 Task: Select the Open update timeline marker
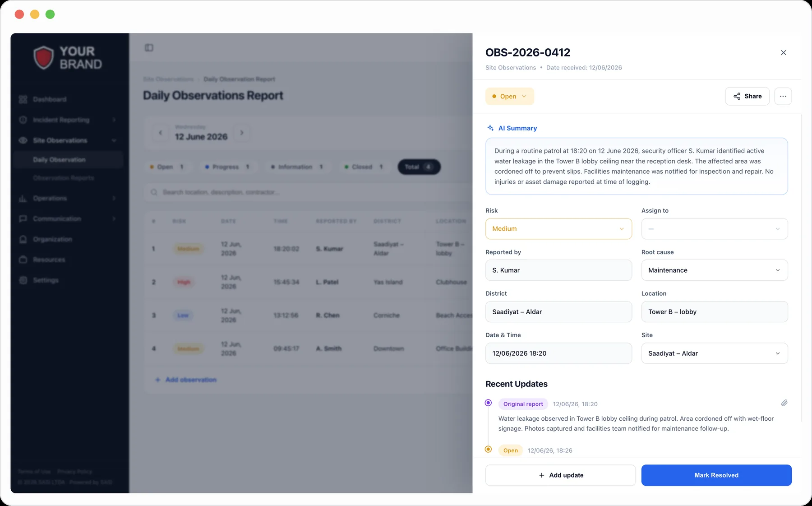(x=488, y=449)
